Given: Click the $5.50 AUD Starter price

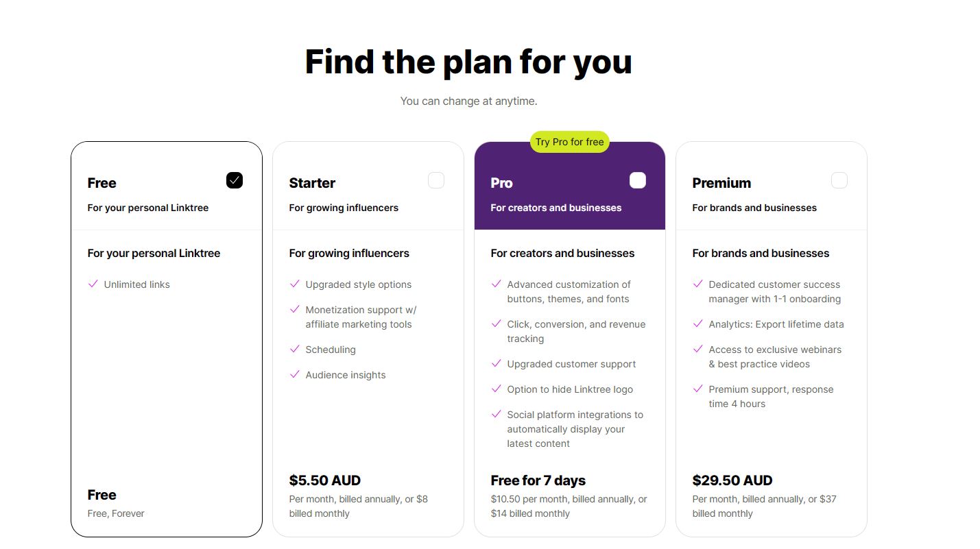Looking at the screenshot, I should [x=325, y=480].
